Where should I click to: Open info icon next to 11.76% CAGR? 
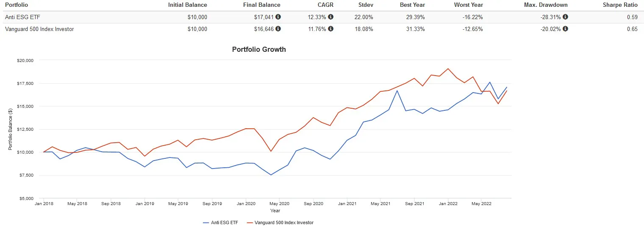331,29
